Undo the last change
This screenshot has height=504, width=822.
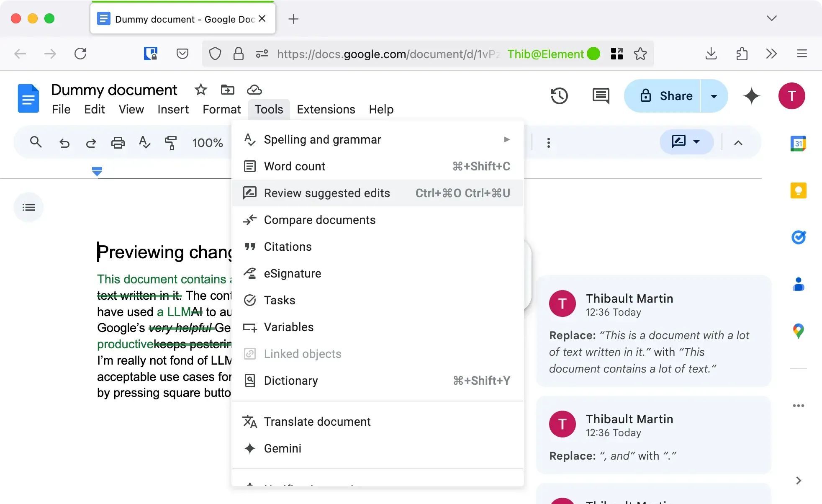coord(64,142)
